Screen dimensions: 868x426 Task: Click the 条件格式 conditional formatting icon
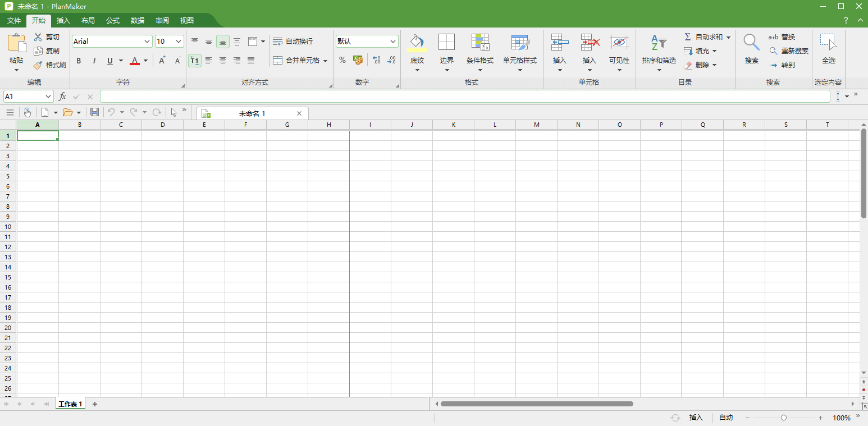[x=480, y=42]
